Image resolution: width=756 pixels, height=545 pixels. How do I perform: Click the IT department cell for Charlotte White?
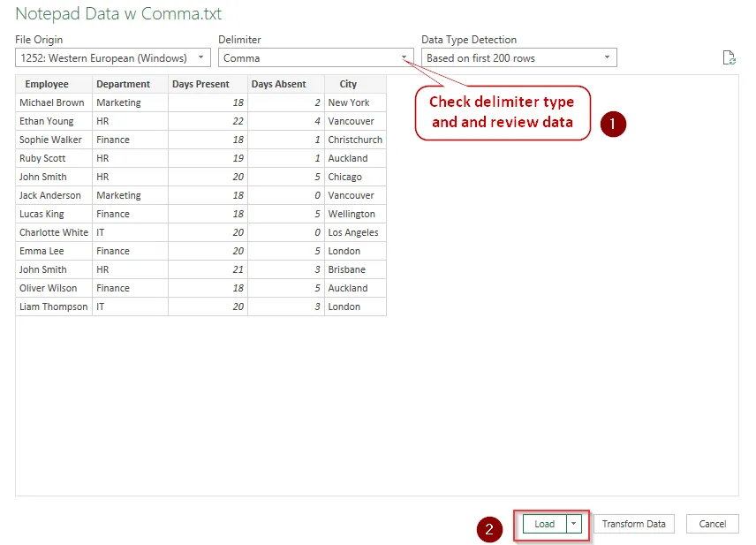[x=130, y=232]
